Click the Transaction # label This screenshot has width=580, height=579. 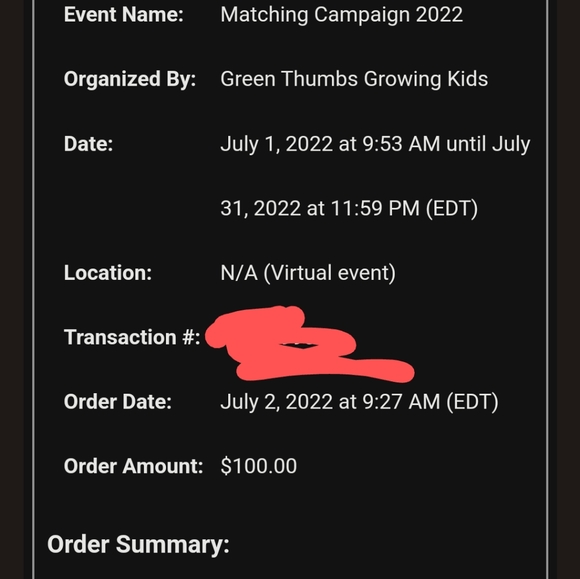132,337
